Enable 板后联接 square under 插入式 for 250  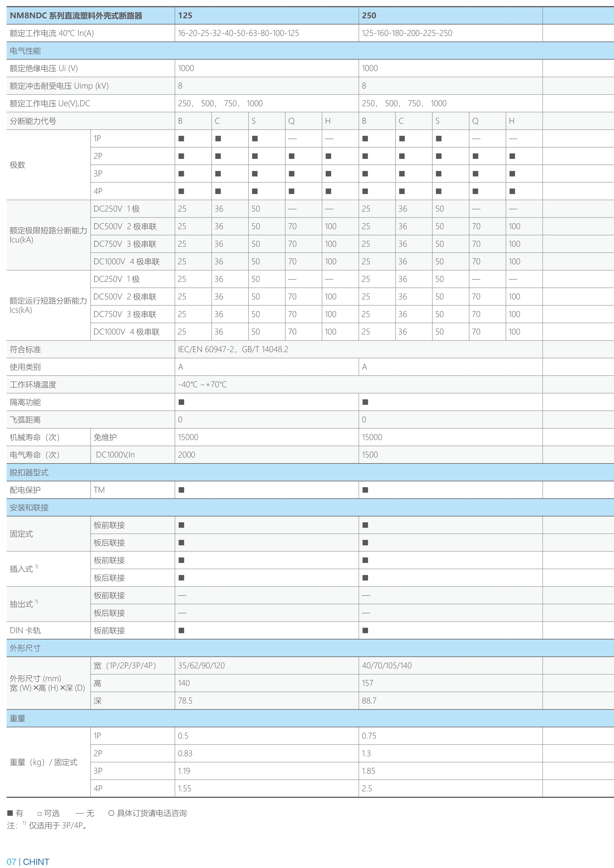365,578
